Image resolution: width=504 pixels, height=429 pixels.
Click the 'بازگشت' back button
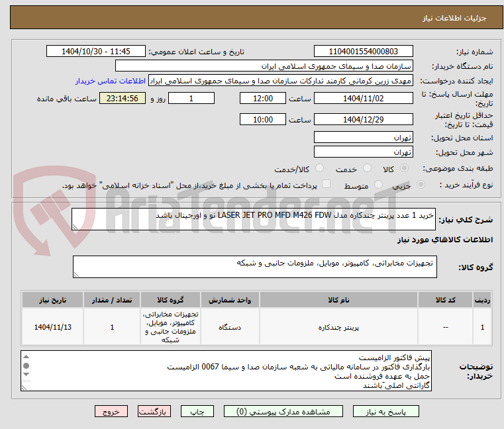154,411
